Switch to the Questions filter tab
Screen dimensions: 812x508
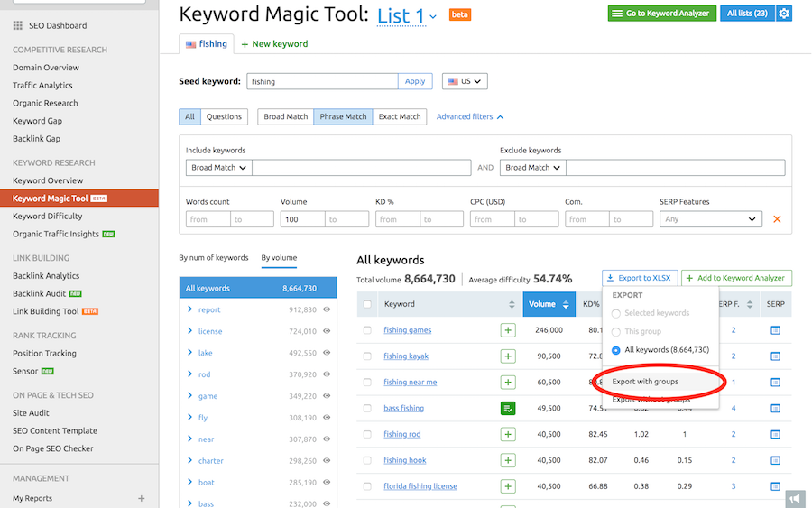tap(224, 117)
